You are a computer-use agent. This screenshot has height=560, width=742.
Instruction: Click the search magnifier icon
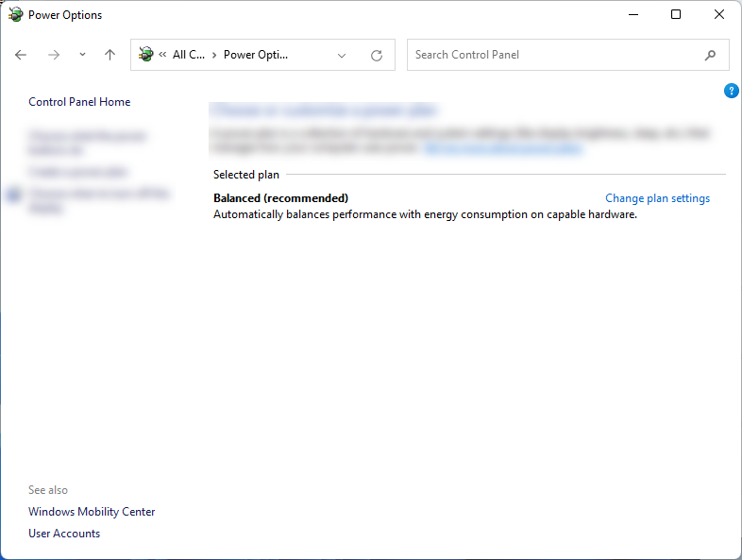(710, 56)
